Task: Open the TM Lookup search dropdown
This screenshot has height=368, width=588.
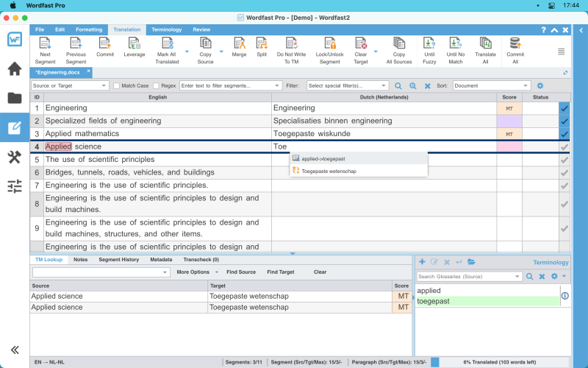Action: pyautogui.click(x=165, y=272)
